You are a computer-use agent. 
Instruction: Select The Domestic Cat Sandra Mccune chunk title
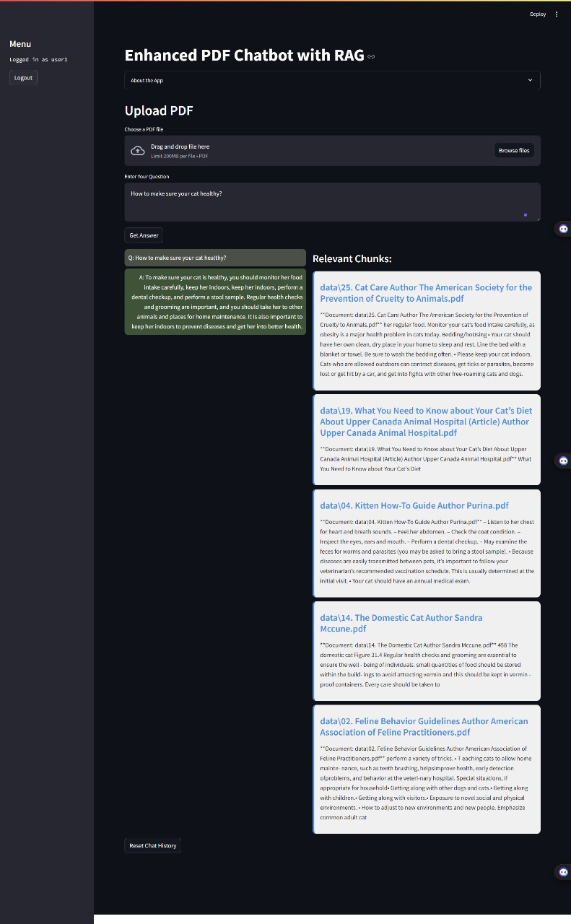401,623
